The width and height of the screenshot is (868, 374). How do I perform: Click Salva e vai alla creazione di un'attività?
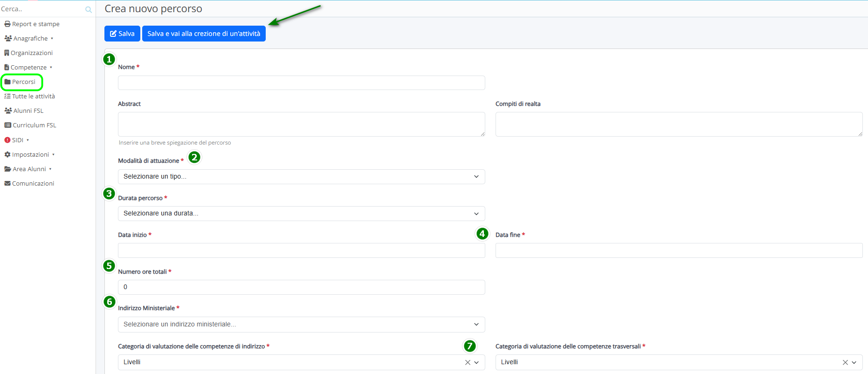204,34
